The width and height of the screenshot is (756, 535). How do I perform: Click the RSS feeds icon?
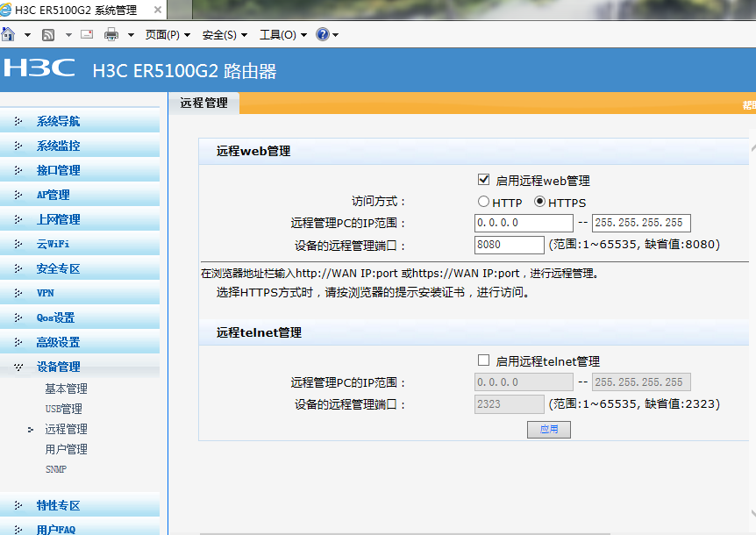48,35
